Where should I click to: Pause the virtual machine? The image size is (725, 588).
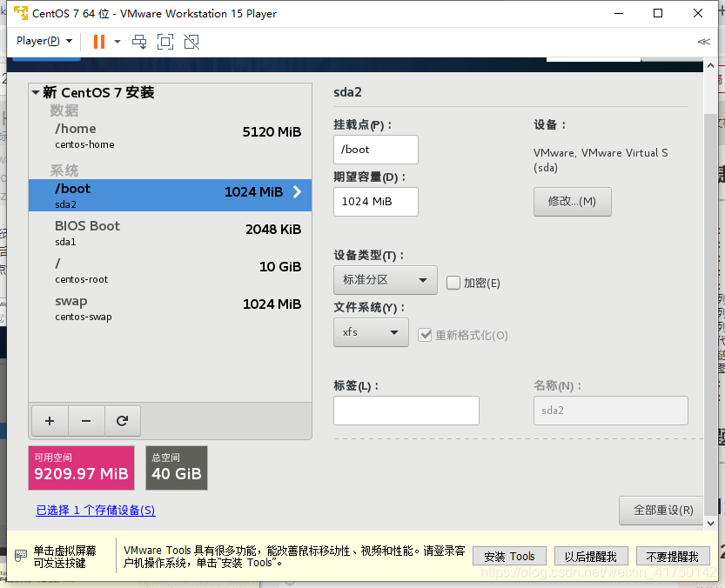click(x=99, y=42)
